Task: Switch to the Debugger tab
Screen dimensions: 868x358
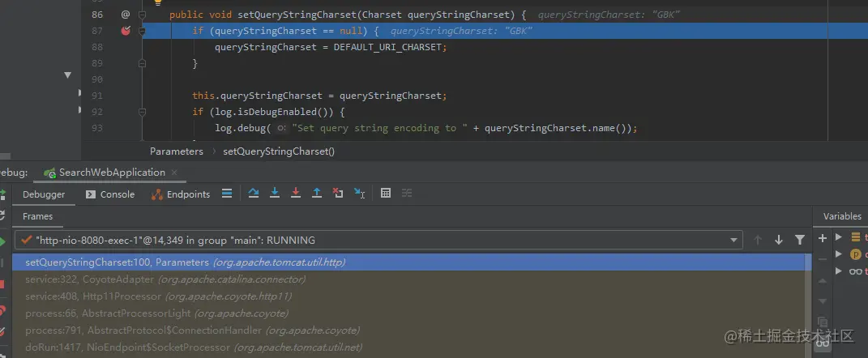Action: point(44,194)
